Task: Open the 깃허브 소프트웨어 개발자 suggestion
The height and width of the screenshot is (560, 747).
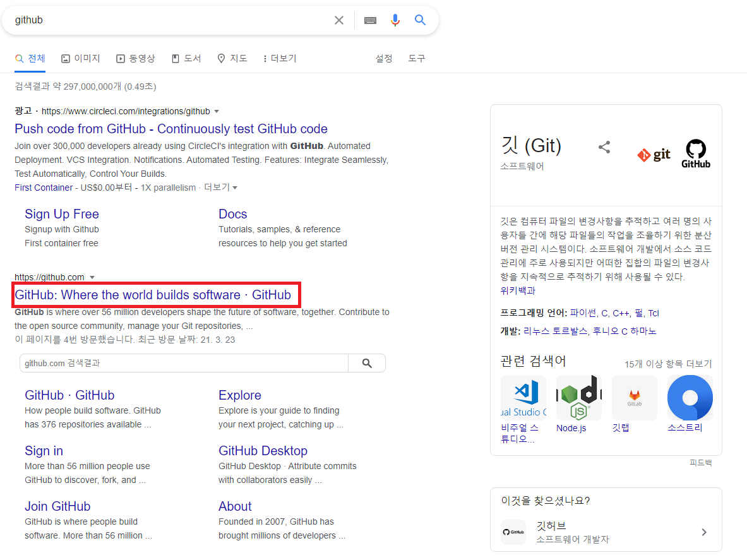Action: click(606, 532)
